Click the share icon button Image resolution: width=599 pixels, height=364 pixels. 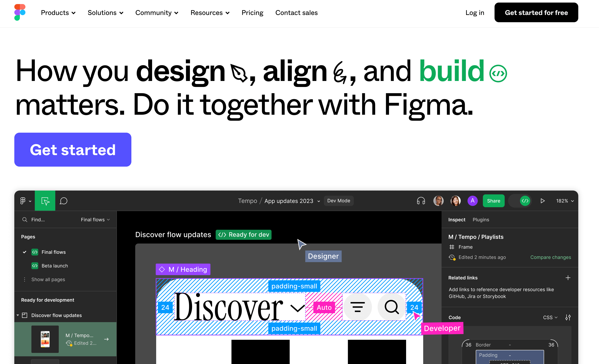pos(493,201)
